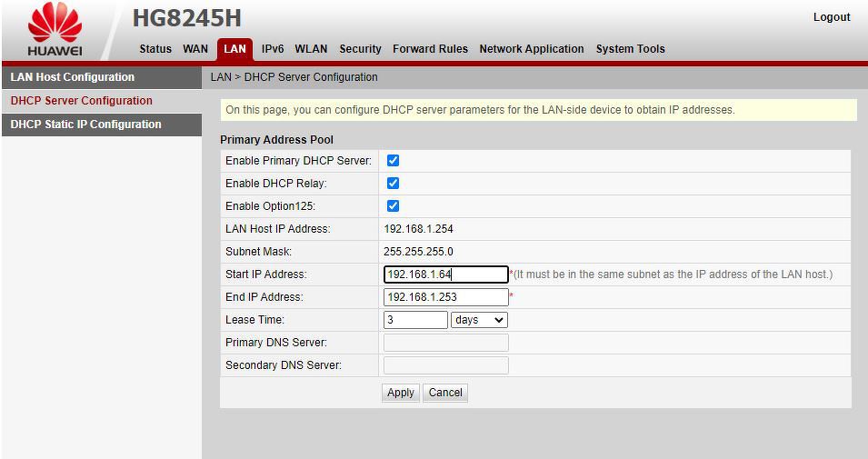Open the WLAN tab

311,49
